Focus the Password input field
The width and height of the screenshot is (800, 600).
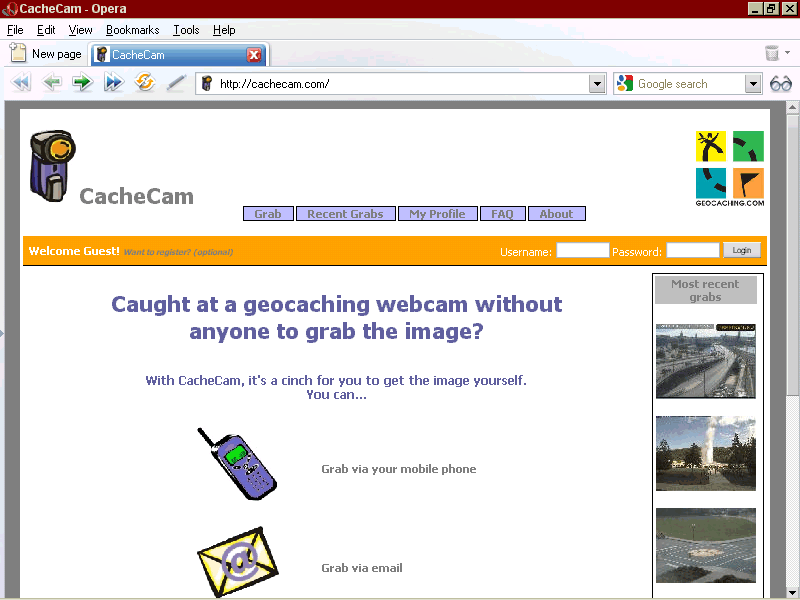[693, 250]
